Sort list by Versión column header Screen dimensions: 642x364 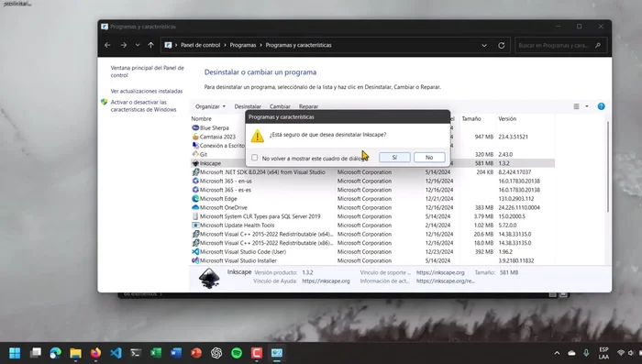507,119
